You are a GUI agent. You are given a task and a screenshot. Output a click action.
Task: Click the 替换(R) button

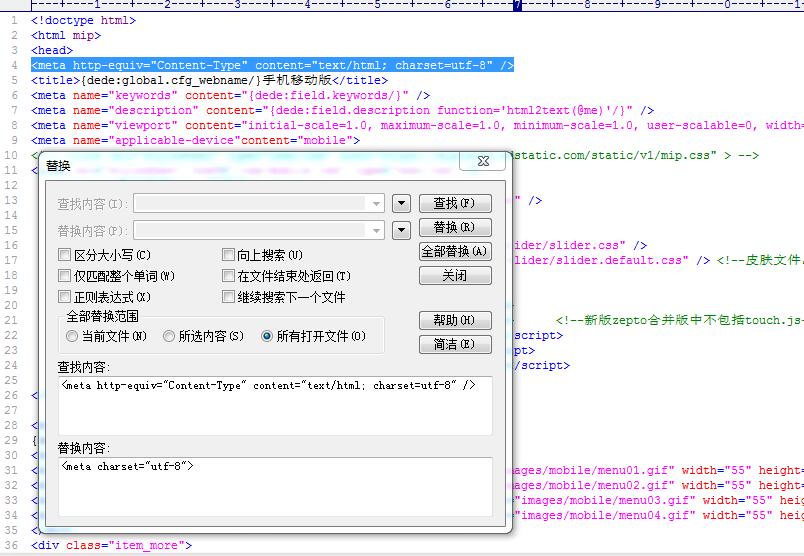[x=454, y=227]
